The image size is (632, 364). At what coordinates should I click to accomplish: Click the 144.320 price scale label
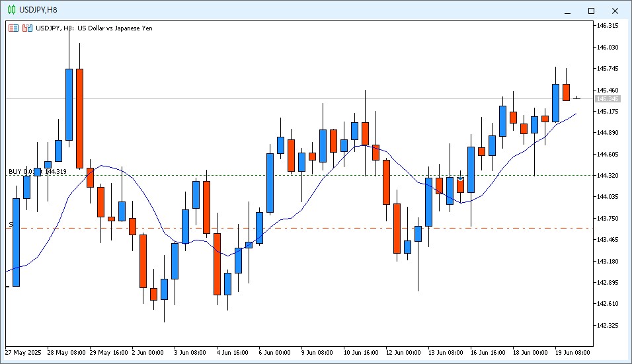click(608, 176)
